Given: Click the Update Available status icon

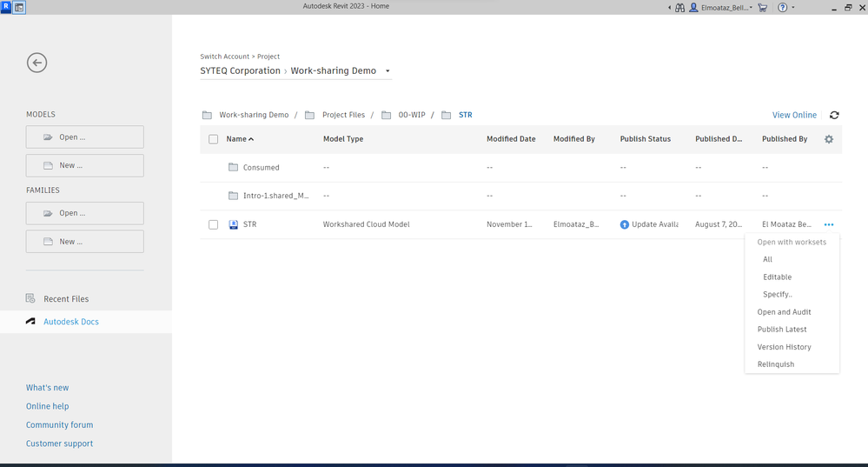Looking at the screenshot, I should 625,224.
